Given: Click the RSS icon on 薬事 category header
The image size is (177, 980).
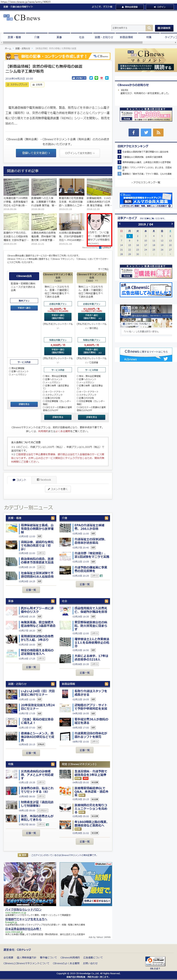Looking at the screenshot, I should coord(52,601).
